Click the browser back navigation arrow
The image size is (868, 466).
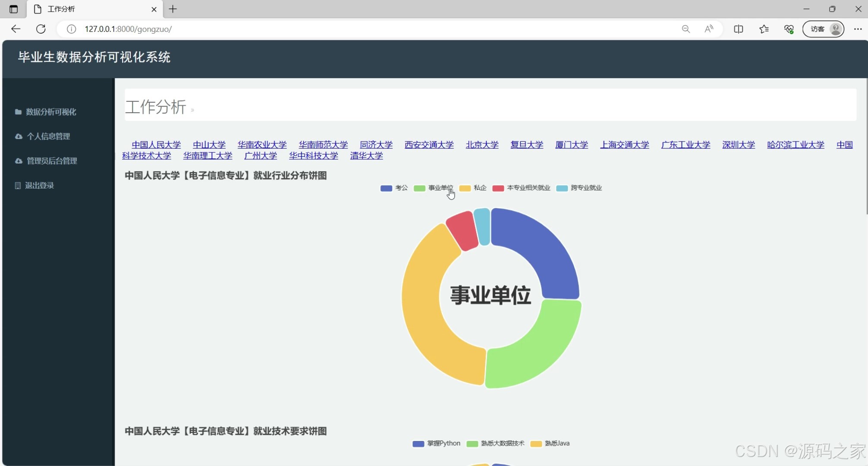pos(16,29)
